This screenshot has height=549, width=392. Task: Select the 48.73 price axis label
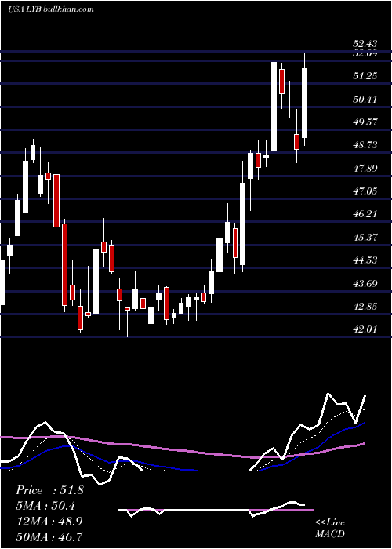[365, 145]
